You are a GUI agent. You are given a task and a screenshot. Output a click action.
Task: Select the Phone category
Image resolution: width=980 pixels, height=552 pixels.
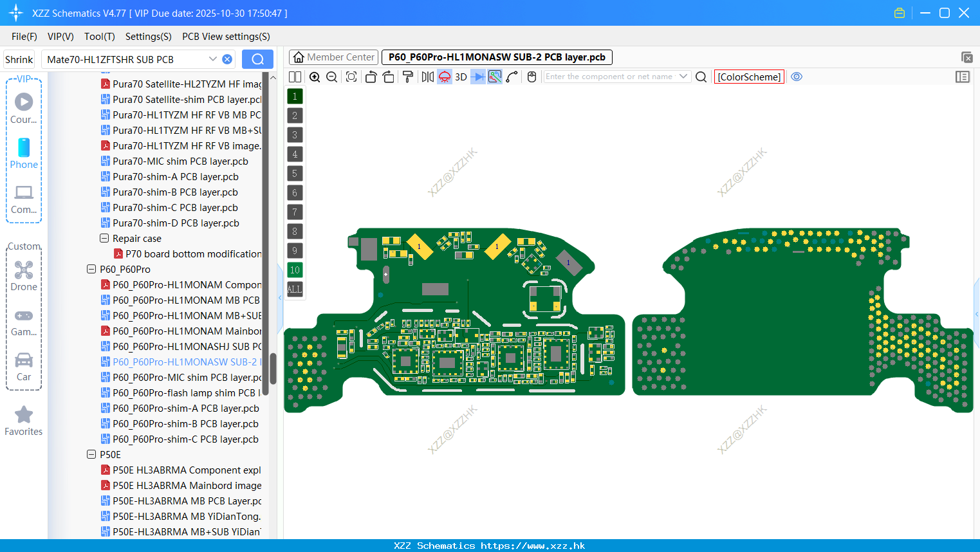(x=24, y=153)
